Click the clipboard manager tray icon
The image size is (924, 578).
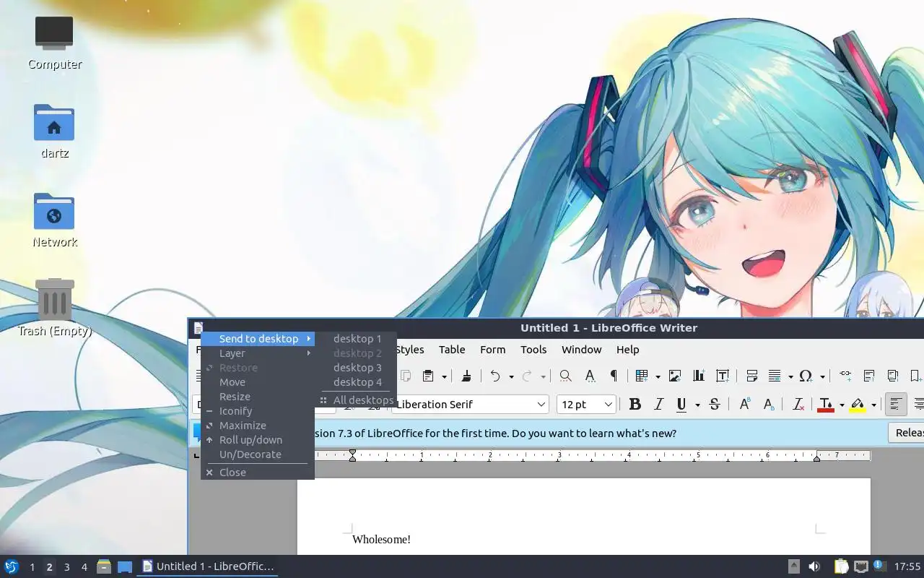(842, 566)
